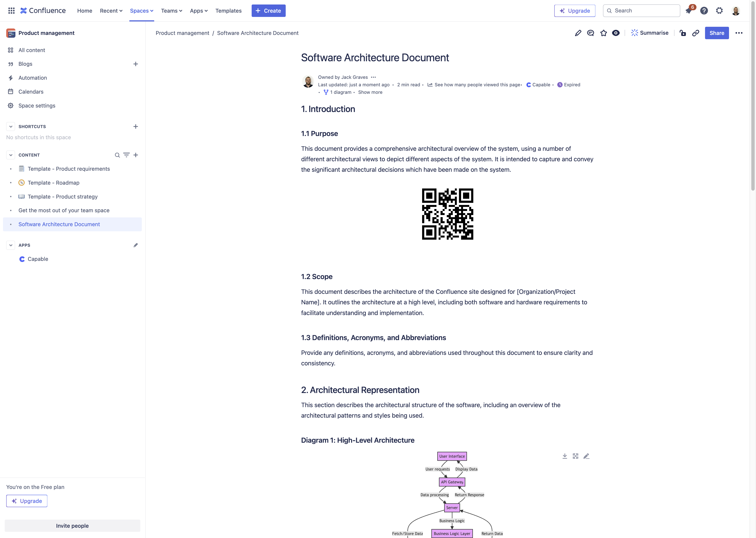
Task: Open notifications bell icon
Action: (x=688, y=10)
